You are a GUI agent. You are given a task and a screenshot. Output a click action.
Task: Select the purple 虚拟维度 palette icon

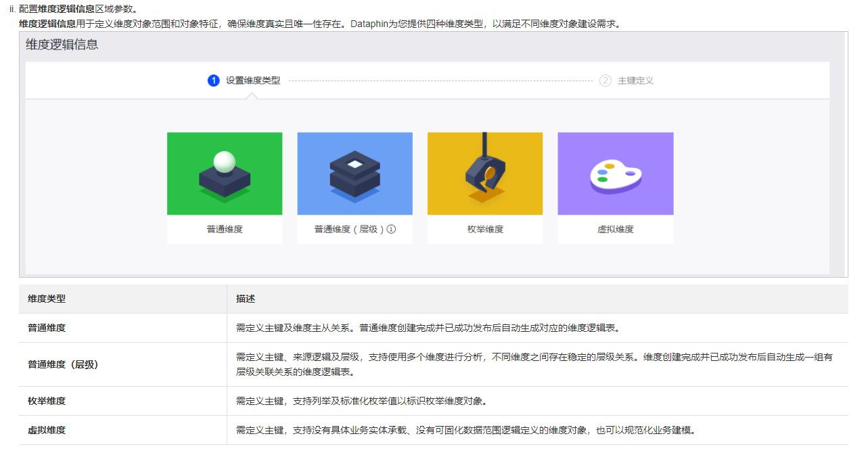[x=615, y=173]
